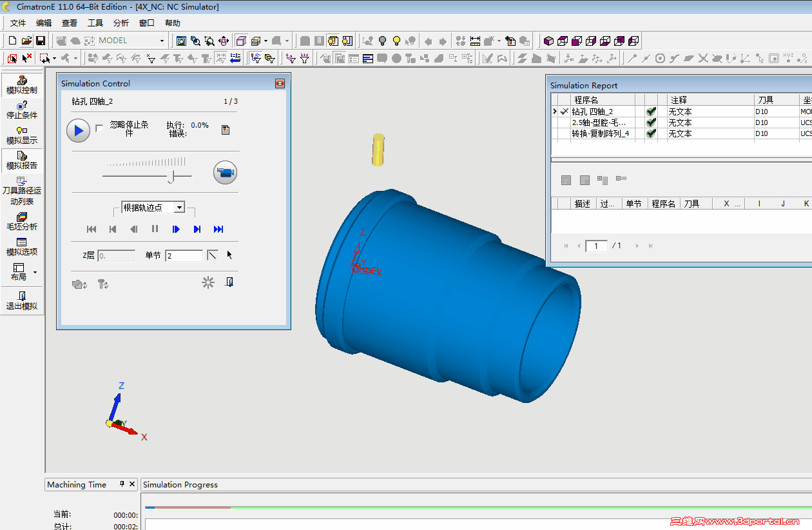
Task: Toggle wireframe display box icon
Action: point(241,41)
